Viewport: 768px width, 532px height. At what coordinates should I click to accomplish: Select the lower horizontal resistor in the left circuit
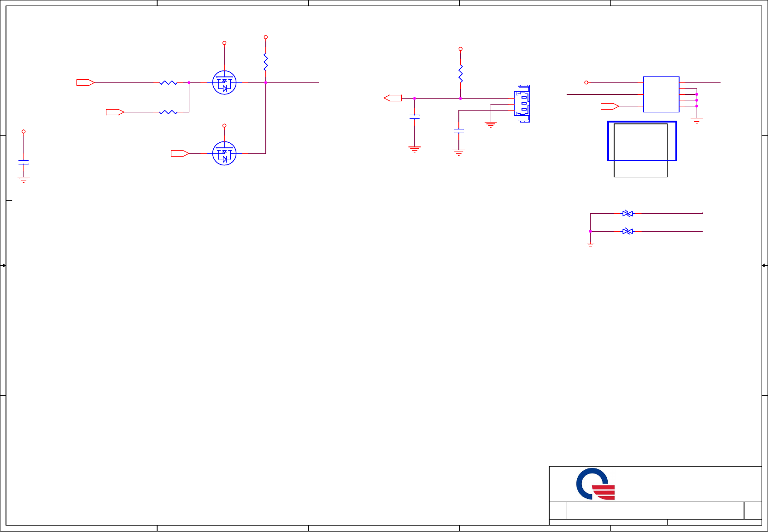(168, 112)
